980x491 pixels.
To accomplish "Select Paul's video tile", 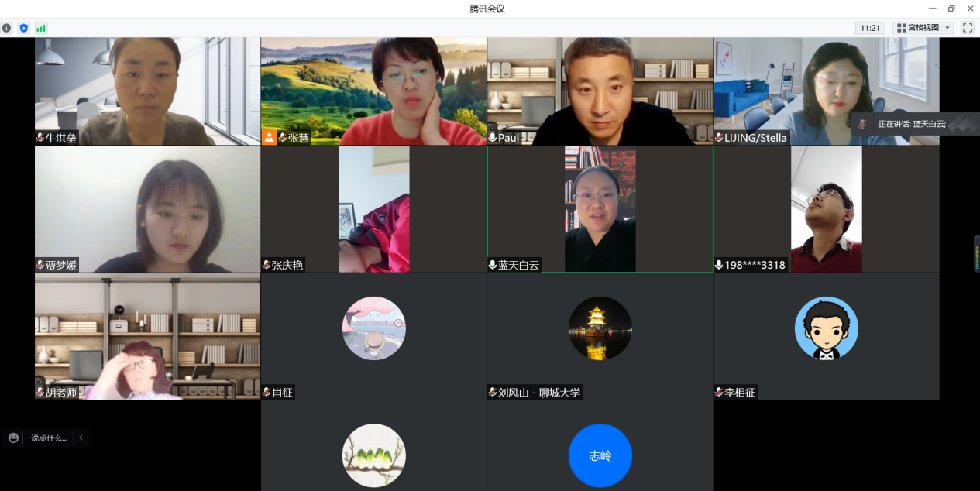I will click(600, 91).
